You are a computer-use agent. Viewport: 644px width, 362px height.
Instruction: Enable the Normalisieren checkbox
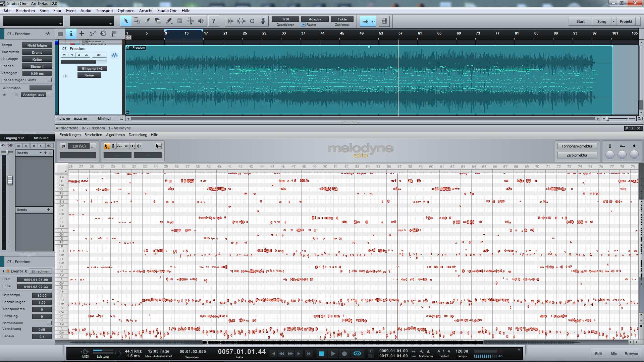[x=49, y=323]
